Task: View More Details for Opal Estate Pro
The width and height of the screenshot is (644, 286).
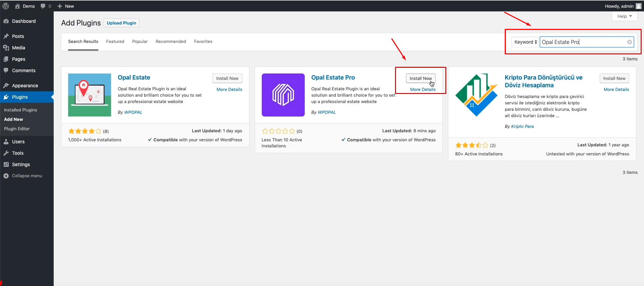Action: point(423,89)
